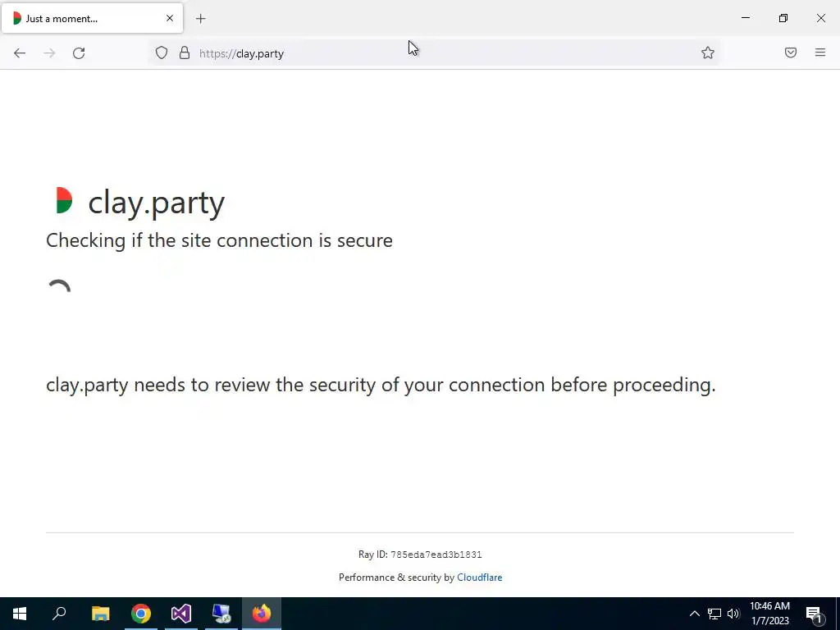
Task: Click 'Checking if the site connection is secure'
Action: coord(219,240)
